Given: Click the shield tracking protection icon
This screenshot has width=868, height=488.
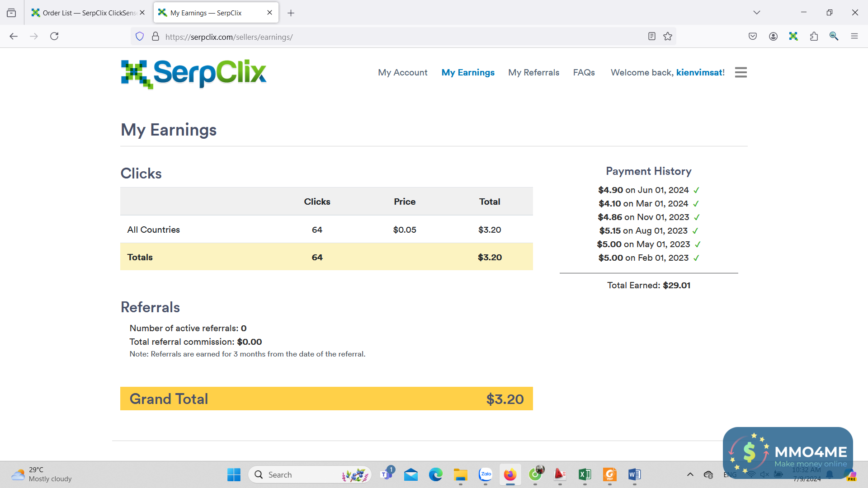Looking at the screenshot, I should (x=140, y=37).
